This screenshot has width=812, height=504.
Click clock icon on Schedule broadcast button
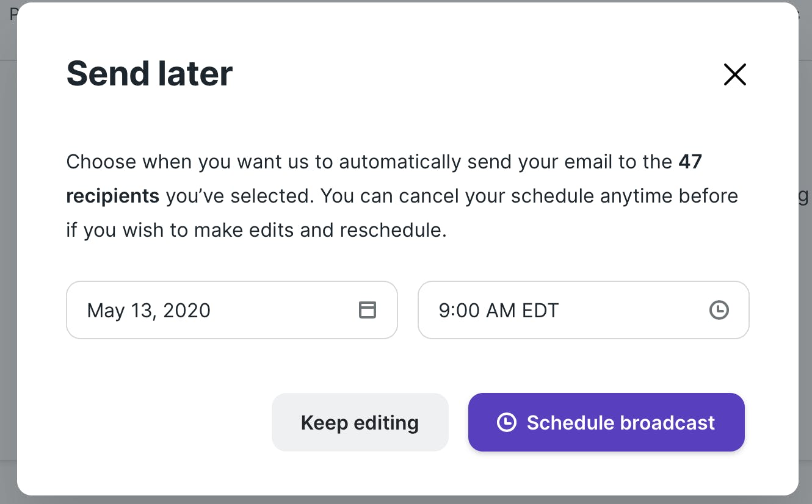coord(506,422)
